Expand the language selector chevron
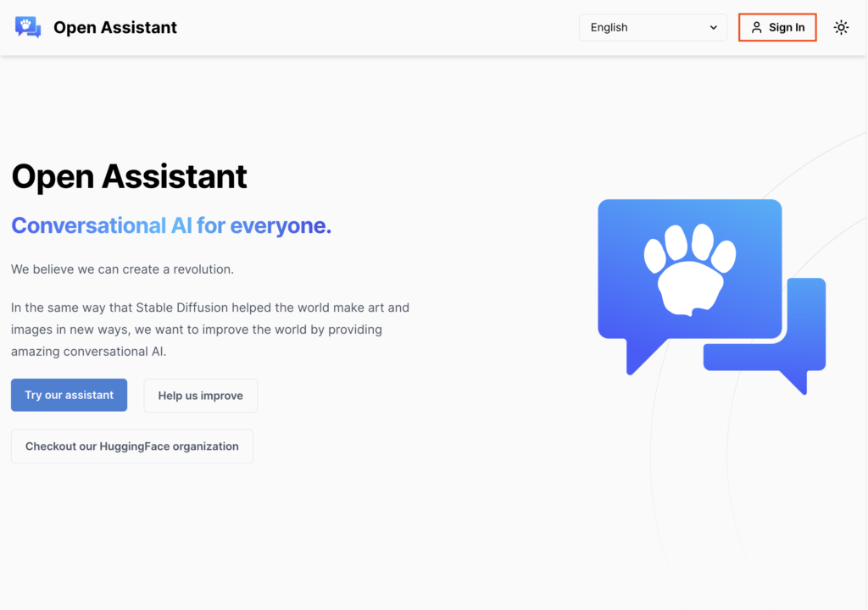 coord(715,26)
